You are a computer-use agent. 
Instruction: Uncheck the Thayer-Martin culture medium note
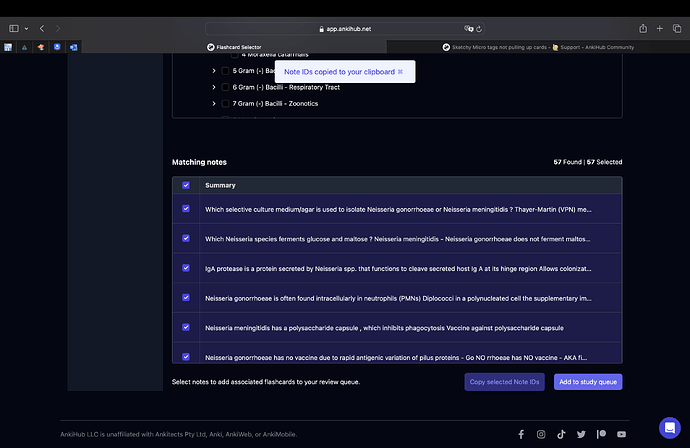coord(186,209)
